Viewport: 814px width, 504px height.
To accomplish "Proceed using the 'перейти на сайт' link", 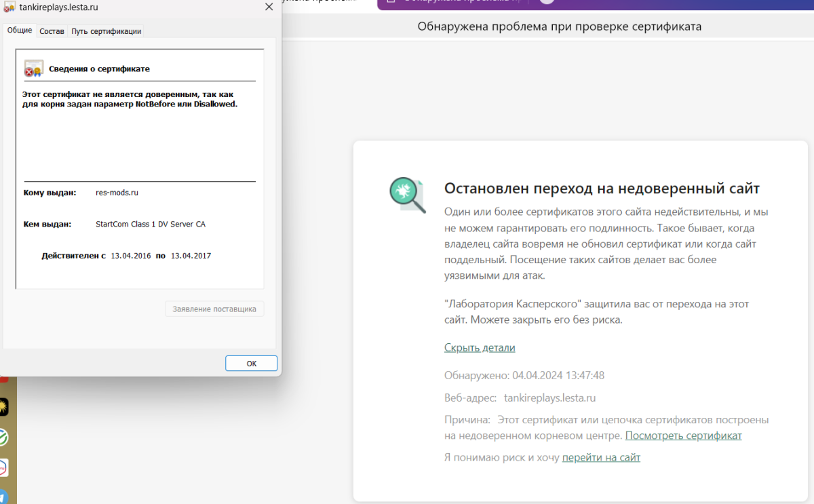I will coord(601,457).
